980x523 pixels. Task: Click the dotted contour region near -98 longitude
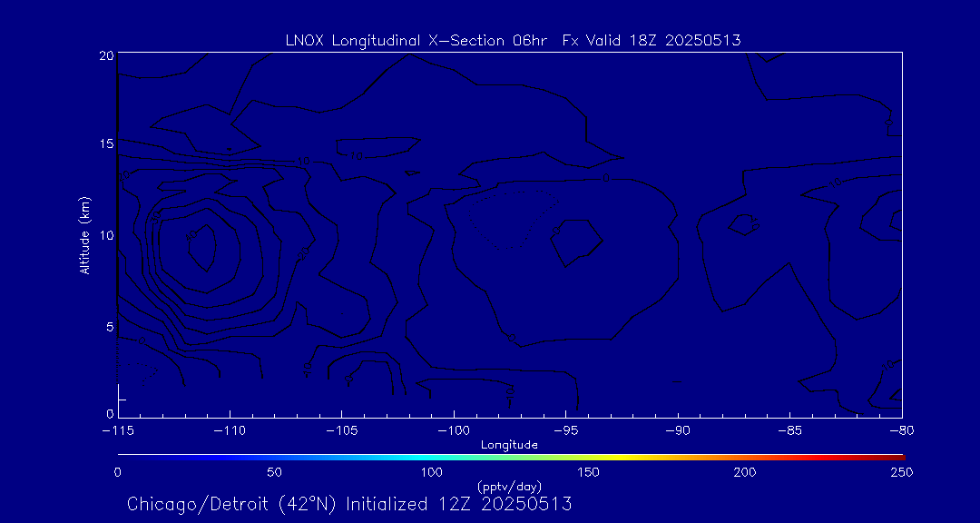click(x=513, y=219)
